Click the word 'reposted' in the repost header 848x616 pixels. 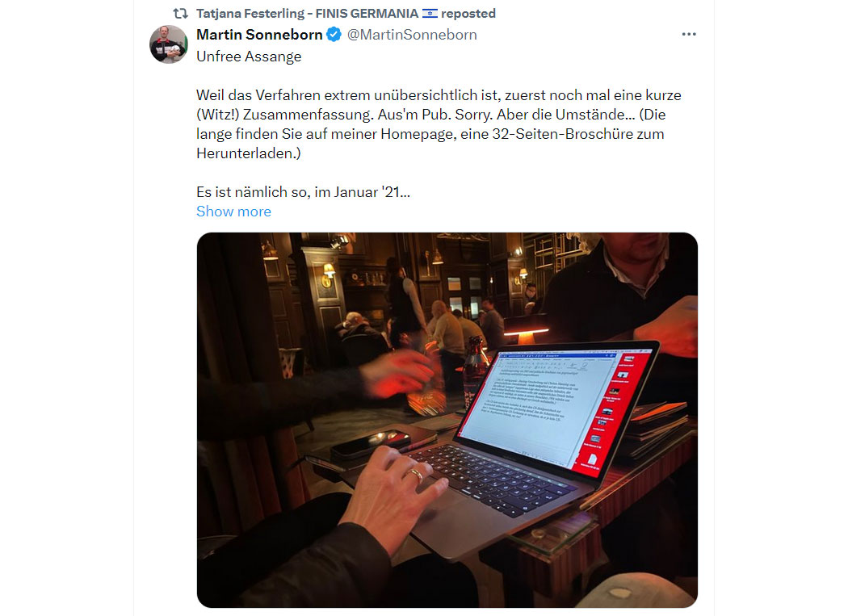click(468, 14)
